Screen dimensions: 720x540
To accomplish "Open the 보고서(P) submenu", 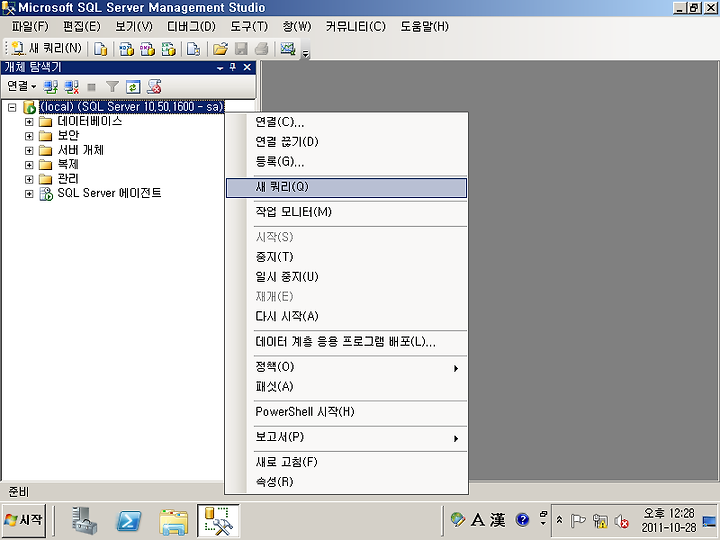I will pyautogui.click(x=347, y=438).
